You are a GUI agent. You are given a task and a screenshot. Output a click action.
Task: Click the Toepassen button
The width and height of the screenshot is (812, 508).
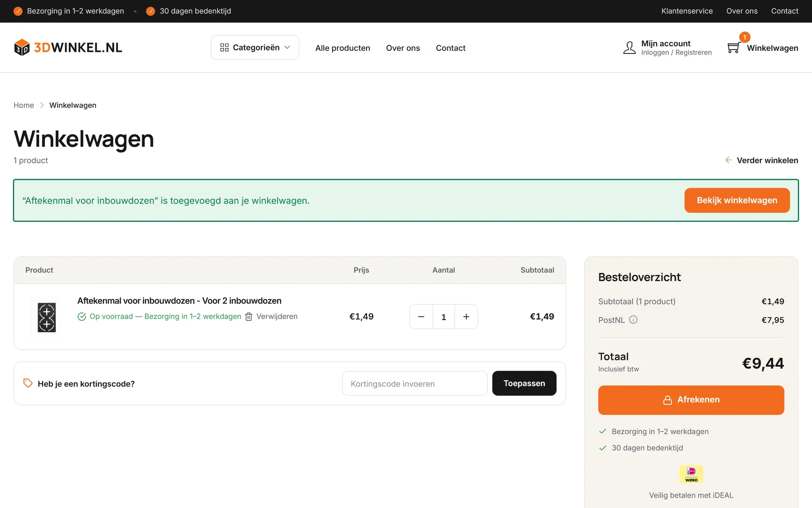[524, 383]
